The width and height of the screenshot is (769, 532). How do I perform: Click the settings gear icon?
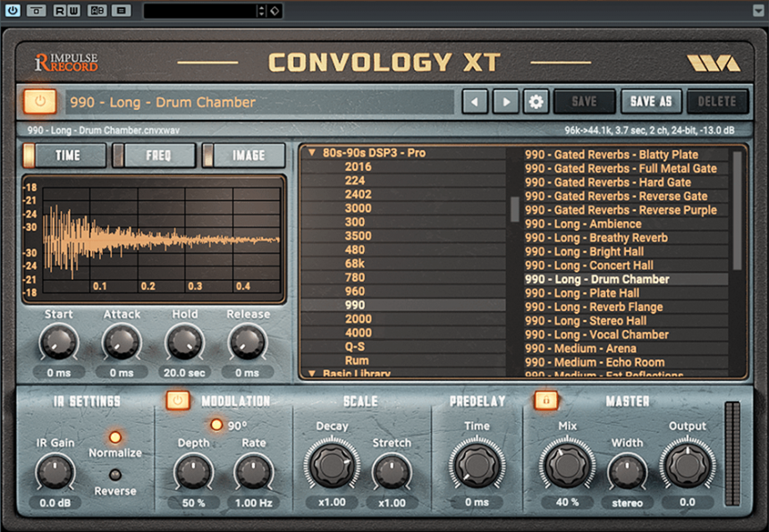pos(535,101)
